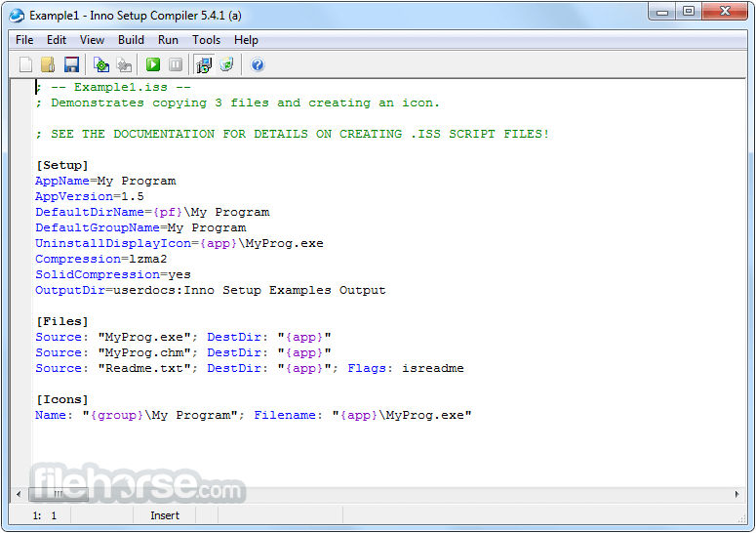Open the View menu
This screenshot has height=533, width=756.
(92, 40)
